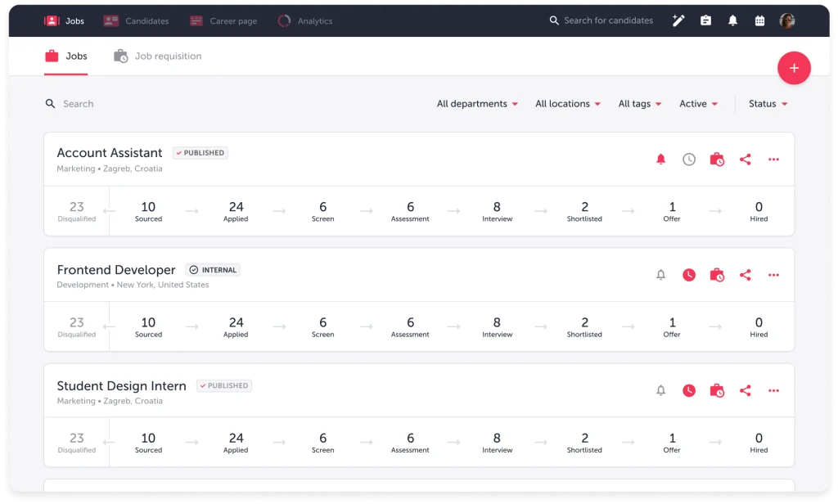Open the Account Assistant job details
The image size is (838, 504).
(109, 153)
